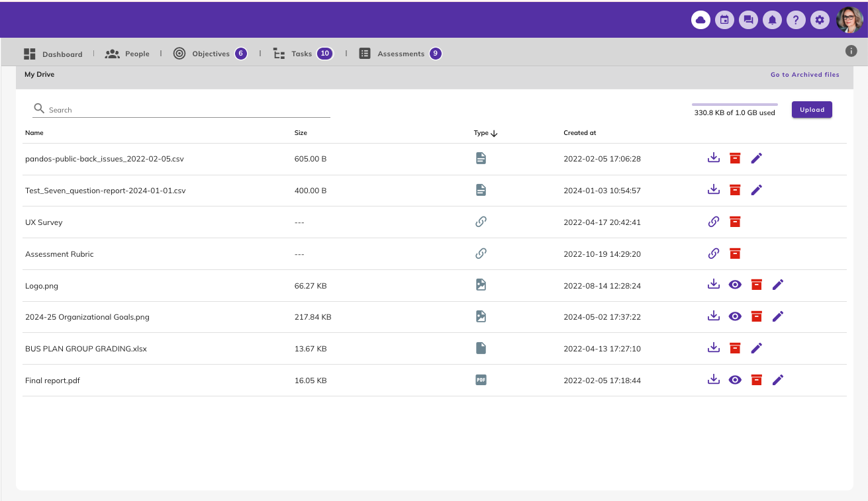Archive Logo.png
The width and height of the screenshot is (868, 501).
[756, 285]
